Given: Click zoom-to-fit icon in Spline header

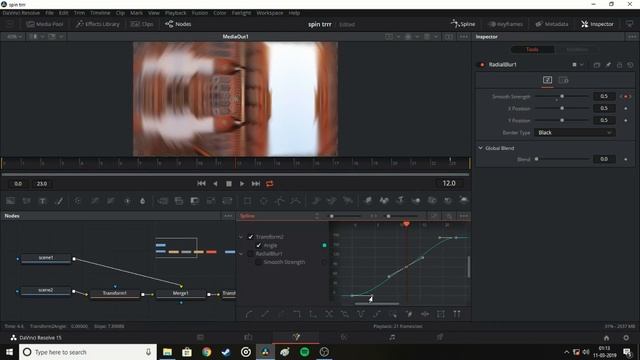Looking at the screenshot, I should [434, 216].
